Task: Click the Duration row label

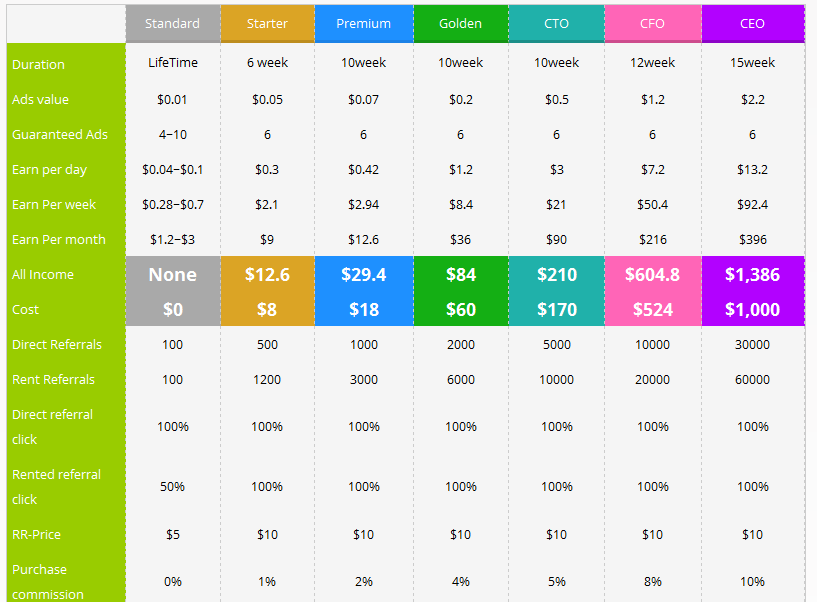Action: coord(39,65)
